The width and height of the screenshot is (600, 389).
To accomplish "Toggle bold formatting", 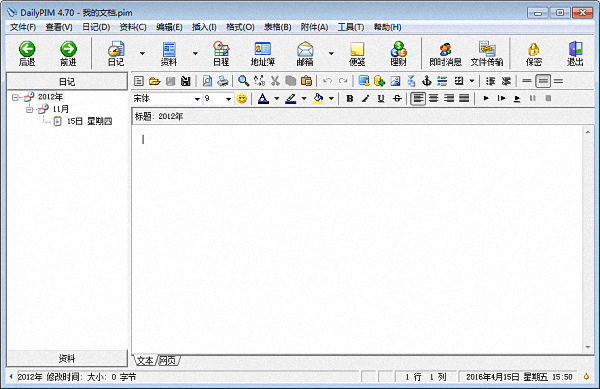I will pos(349,98).
